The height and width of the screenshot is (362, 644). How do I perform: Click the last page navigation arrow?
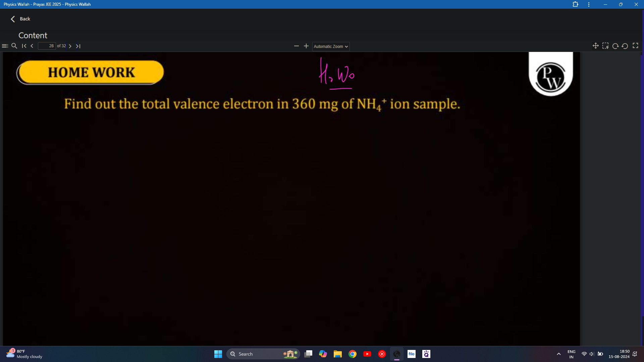tap(78, 46)
